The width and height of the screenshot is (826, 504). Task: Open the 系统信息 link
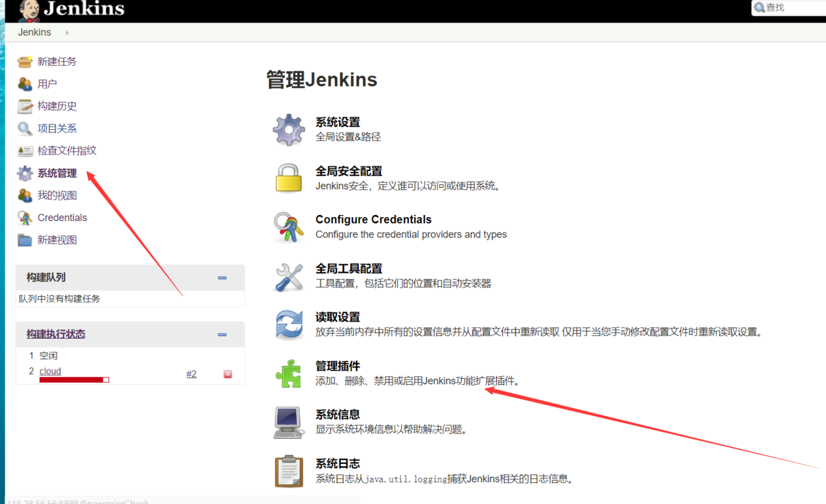click(338, 414)
